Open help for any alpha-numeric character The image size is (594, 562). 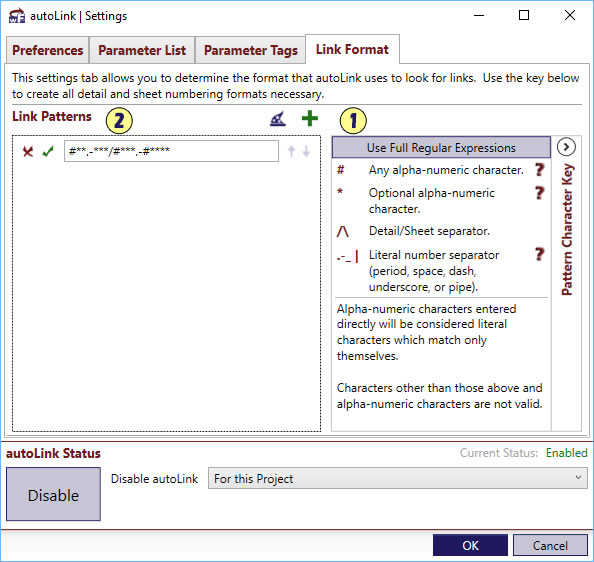click(x=539, y=170)
